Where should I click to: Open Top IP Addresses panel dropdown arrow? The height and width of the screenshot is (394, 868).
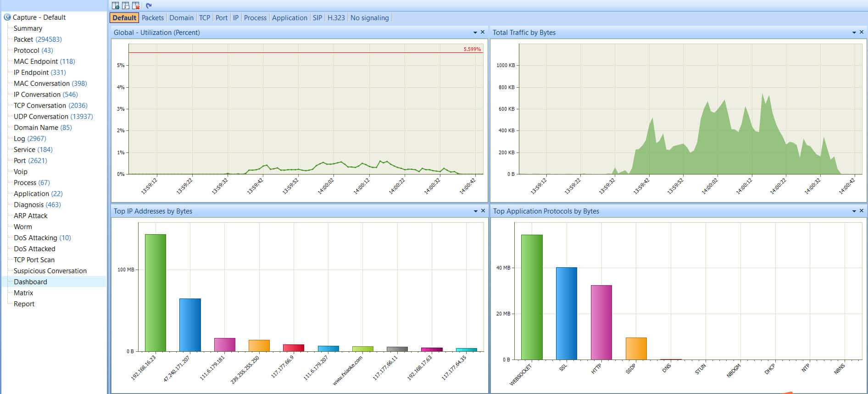tap(475, 211)
